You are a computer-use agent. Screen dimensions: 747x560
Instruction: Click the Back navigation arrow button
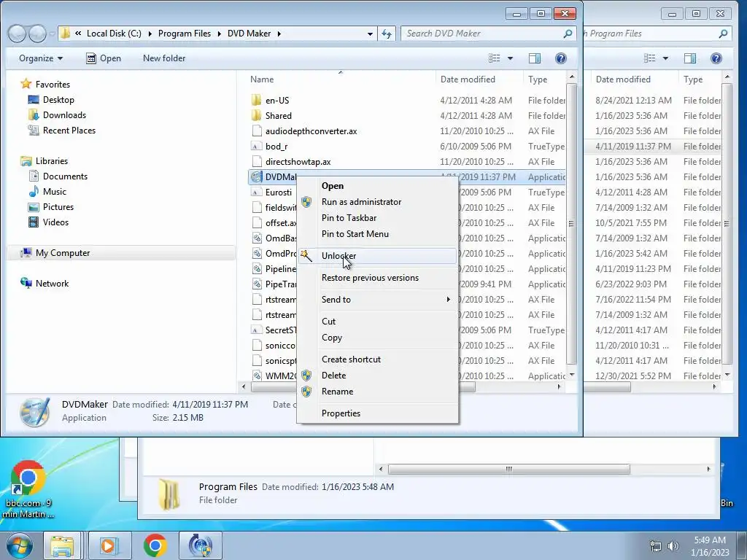click(x=18, y=34)
